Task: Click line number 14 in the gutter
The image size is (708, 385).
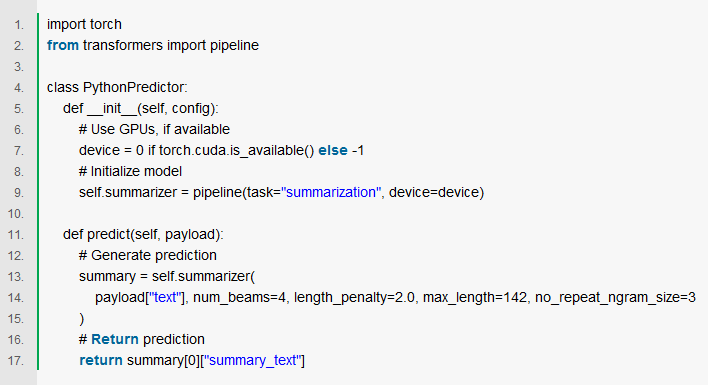Action: click(x=16, y=298)
